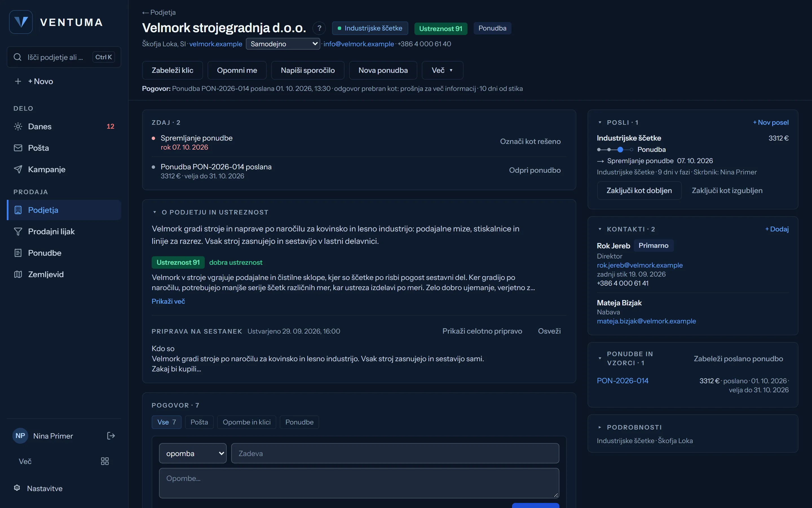The height and width of the screenshot is (508, 812).
Task: Switch to the Ponudbe conversation tab
Action: pos(299,422)
